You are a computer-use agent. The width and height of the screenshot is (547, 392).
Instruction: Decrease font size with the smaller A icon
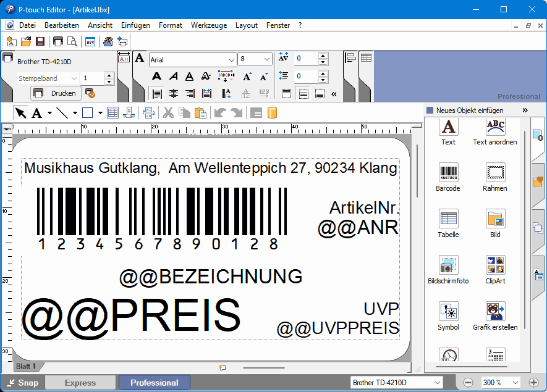pyautogui.click(x=264, y=77)
